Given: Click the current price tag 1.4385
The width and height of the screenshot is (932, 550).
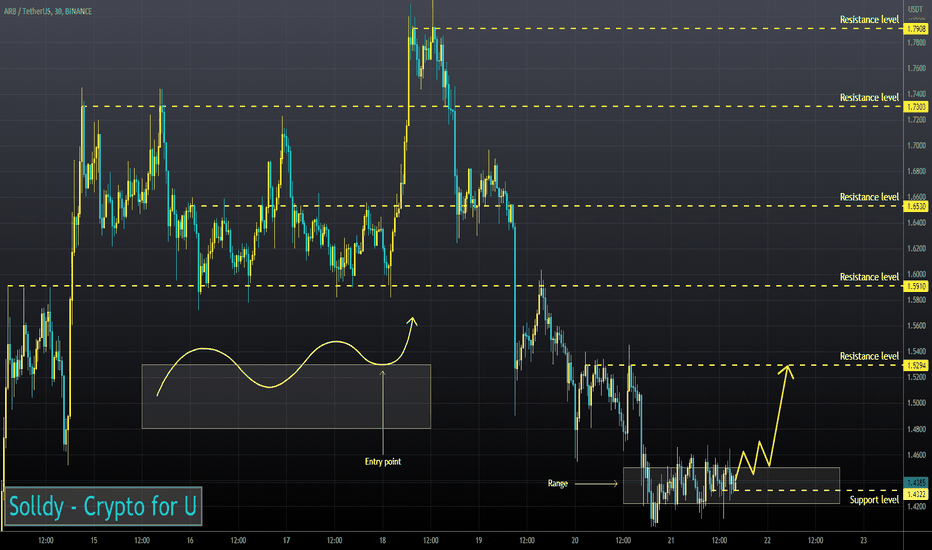Looking at the screenshot, I should pos(916,482).
